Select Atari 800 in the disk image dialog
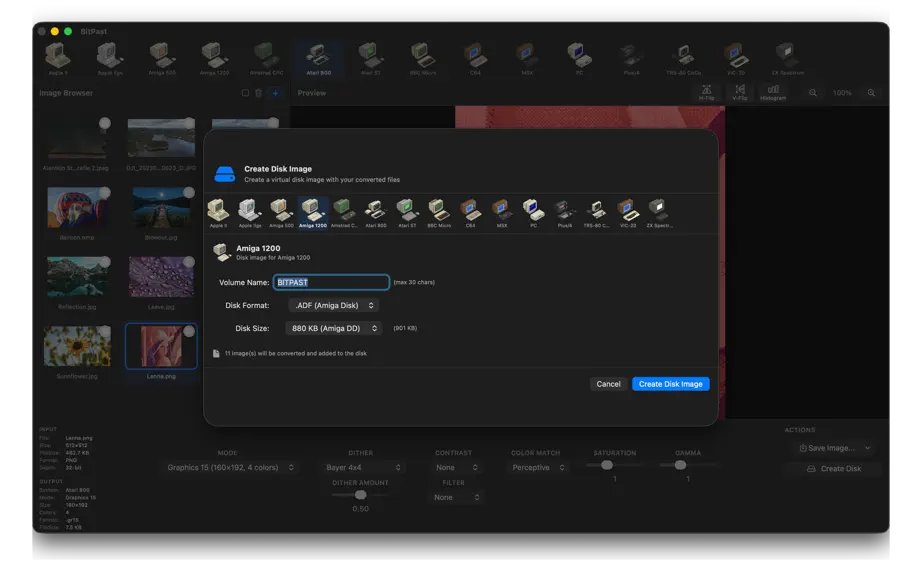The height and width of the screenshot is (576, 922). (376, 213)
